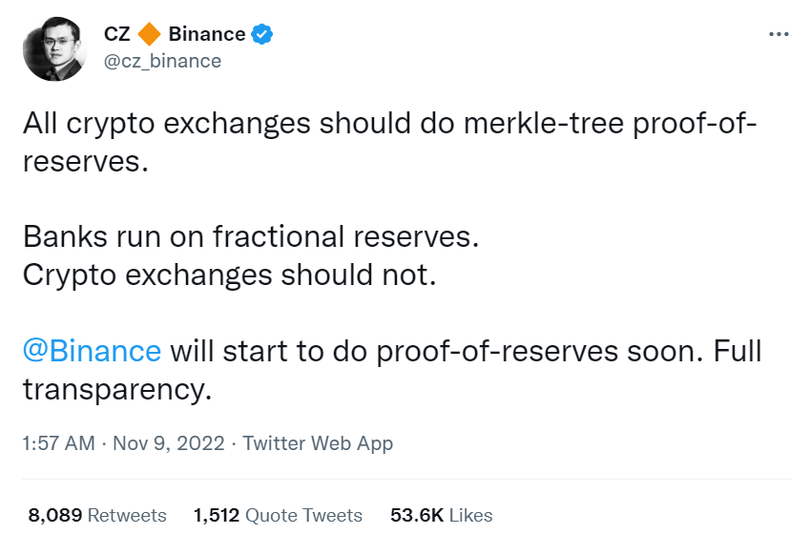Click the display name "CZ"
The image size is (810, 550).
(117, 34)
